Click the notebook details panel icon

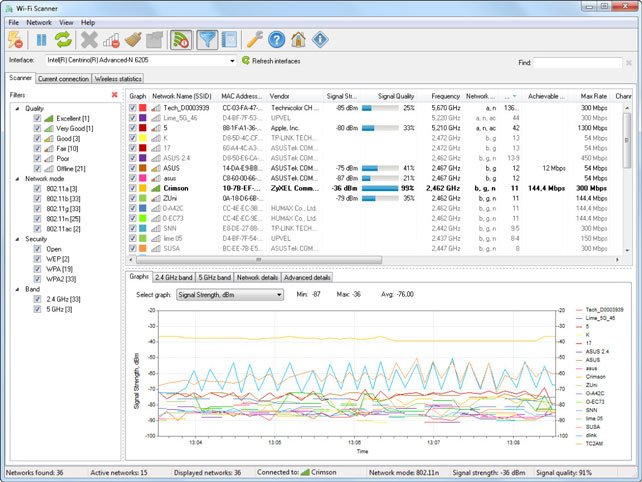[229, 40]
